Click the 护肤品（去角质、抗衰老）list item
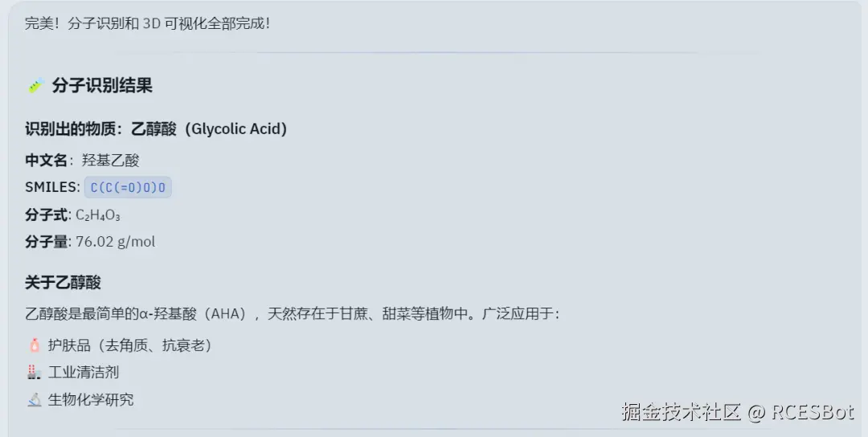Viewport: 868px width, 437px height. pyautogui.click(x=129, y=345)
